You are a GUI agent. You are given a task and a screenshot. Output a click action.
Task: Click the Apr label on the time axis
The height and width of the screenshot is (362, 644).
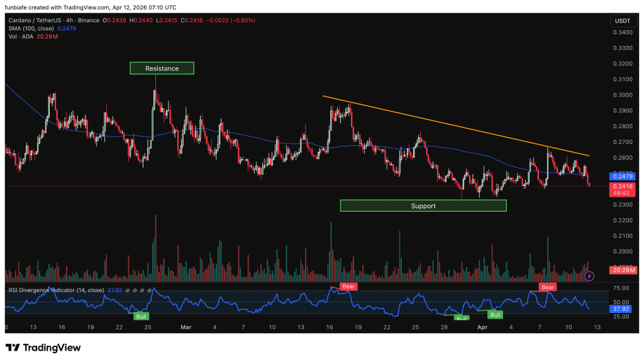click(x=482, y=327)
